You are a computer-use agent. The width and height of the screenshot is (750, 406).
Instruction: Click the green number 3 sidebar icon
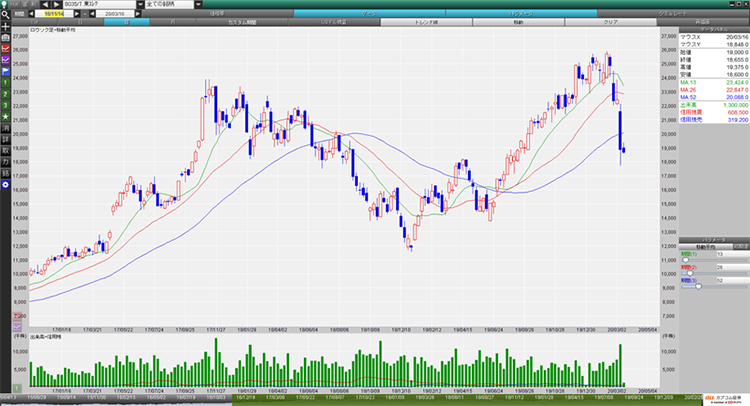click(6, 104)
